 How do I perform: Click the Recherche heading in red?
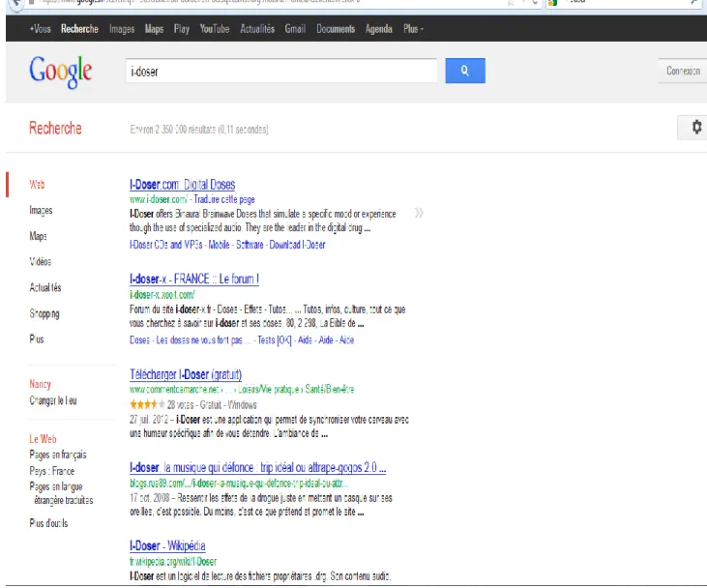pyautogui.click(x=55, y=128)
